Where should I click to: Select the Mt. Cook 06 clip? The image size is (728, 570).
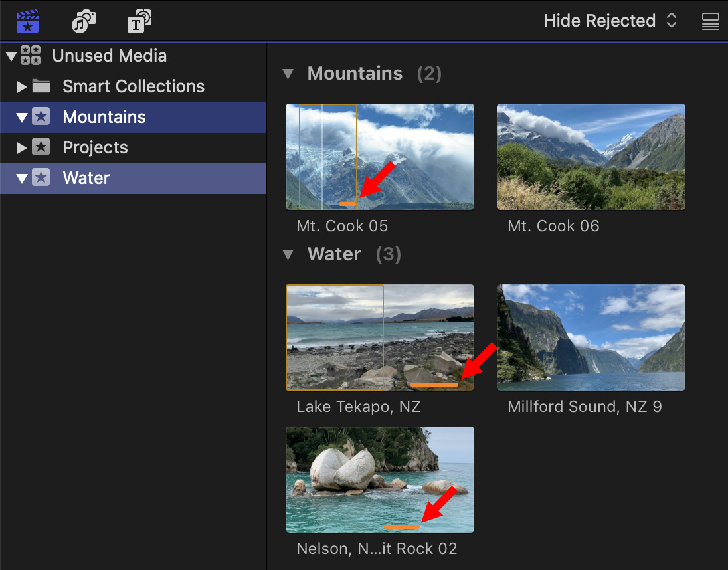[x=591, y=157]
